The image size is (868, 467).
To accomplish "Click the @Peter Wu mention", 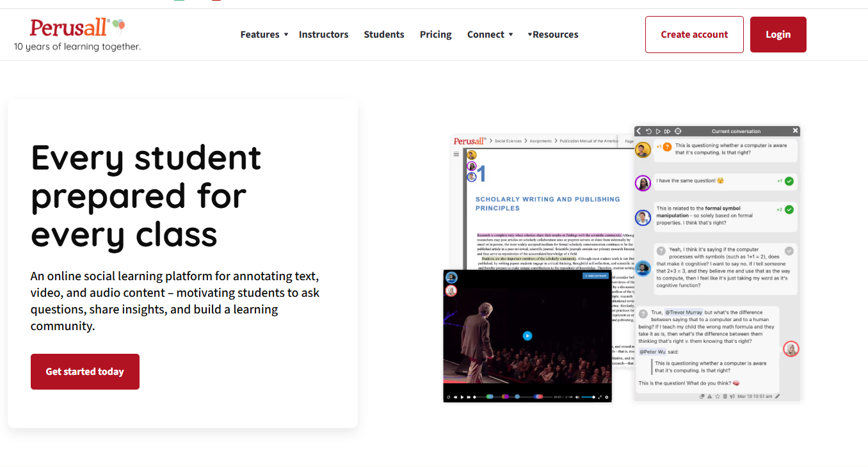I will point(652,351).
